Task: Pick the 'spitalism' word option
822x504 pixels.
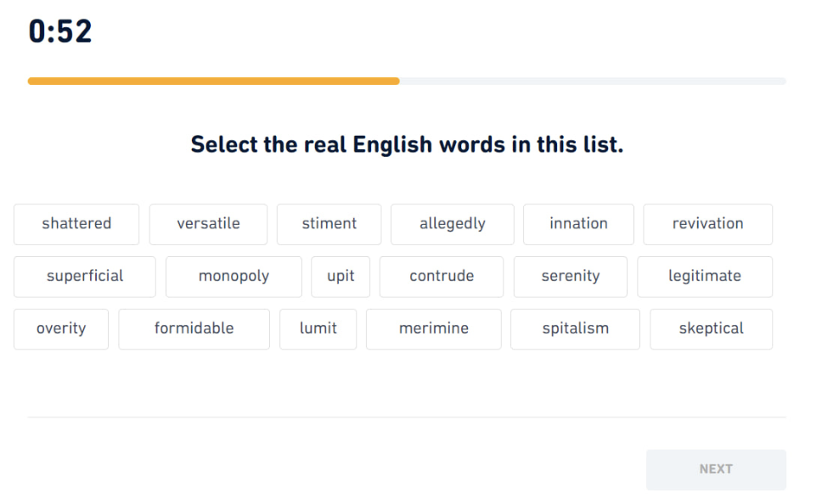Action: [575, 329]
